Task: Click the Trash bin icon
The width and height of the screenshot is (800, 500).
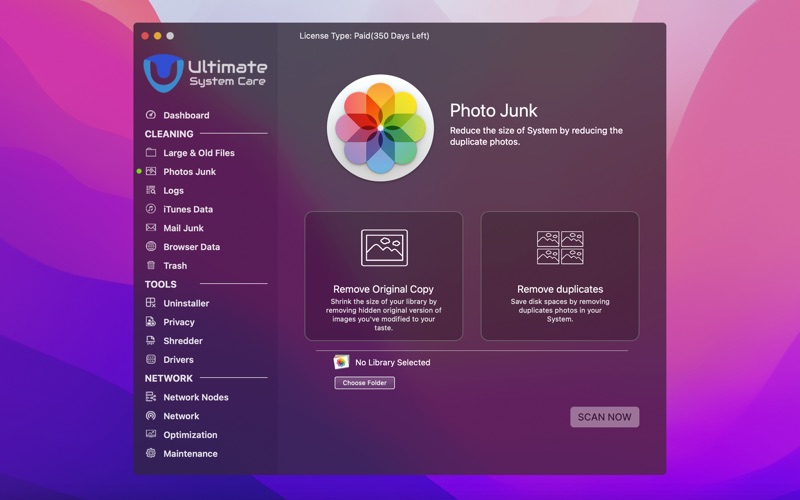Action: pos(151,265)
